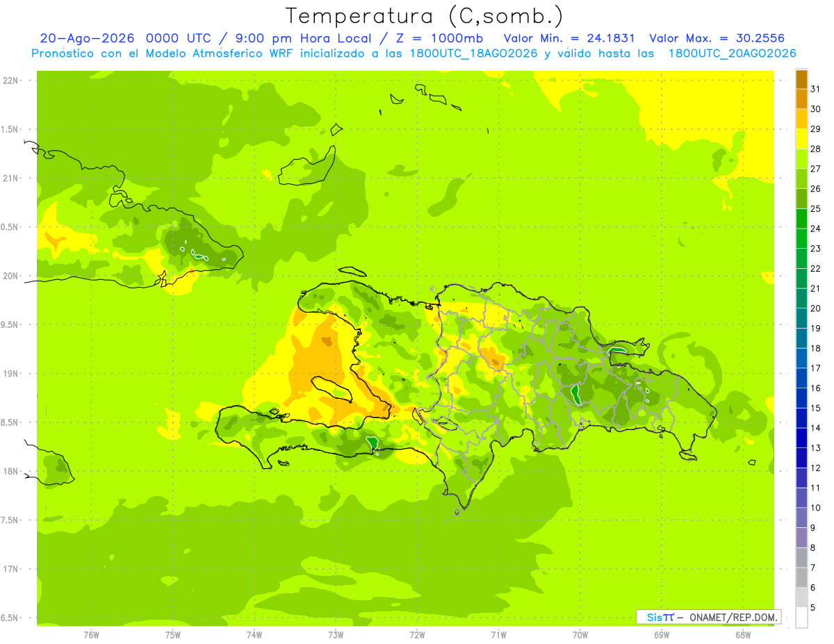Image resolution: width=834 pixels, height=644 pixels.
Task: Select the lime legend swatch between 27 and 28
Action: point(801,158)
